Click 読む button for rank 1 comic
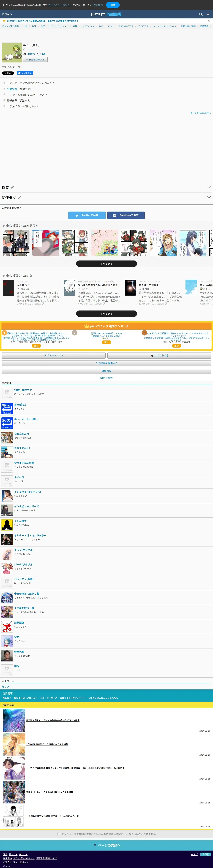Image resolution: width=213 pixels, height=868 pixels. coord(36,346)
